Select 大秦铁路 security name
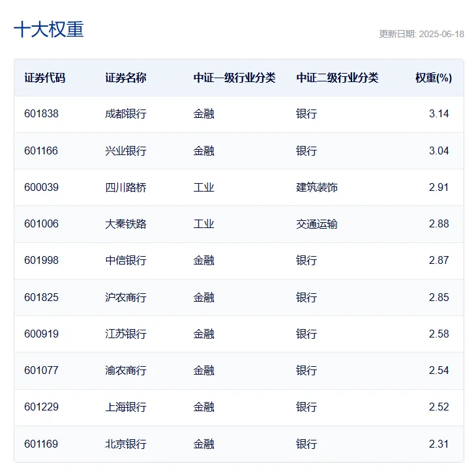The width and height of the screenshot is (476, 475). [x=125, y=224]
